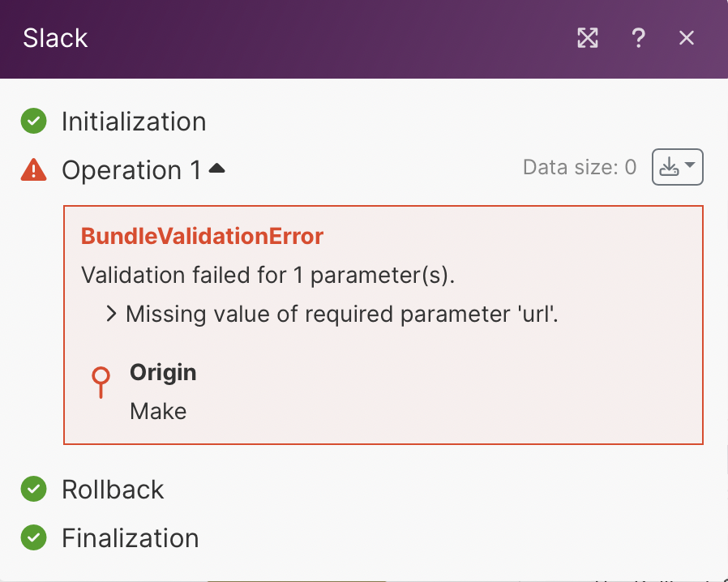Expand the missing 'url' parameter detail chevron
728x582 pixels.
click(x=112, y=314)
